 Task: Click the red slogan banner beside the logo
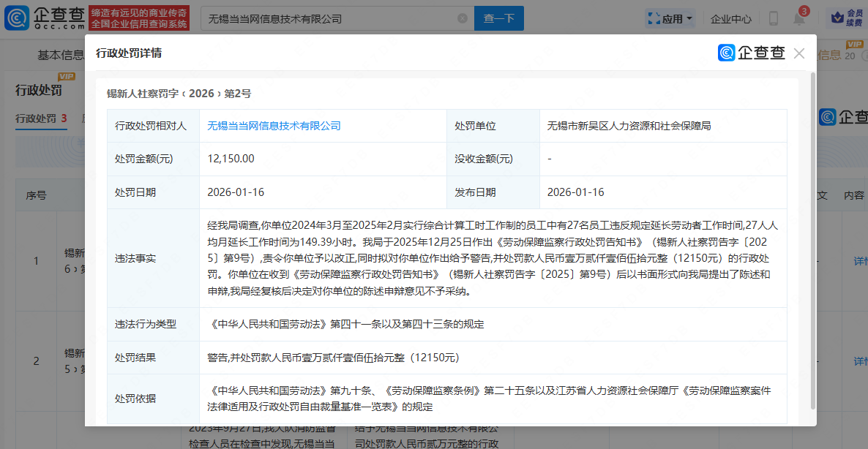(139, 18)
